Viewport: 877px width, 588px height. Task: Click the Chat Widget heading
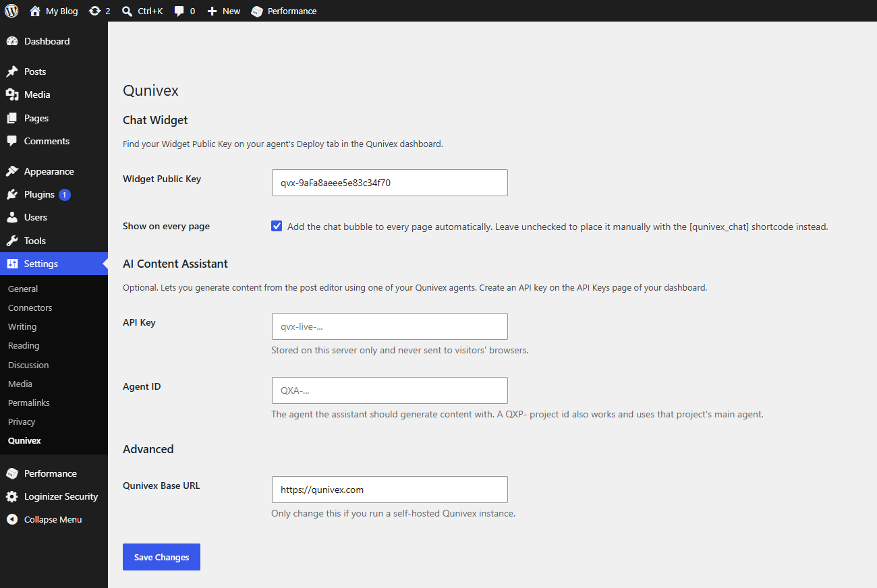pos(155,120)
